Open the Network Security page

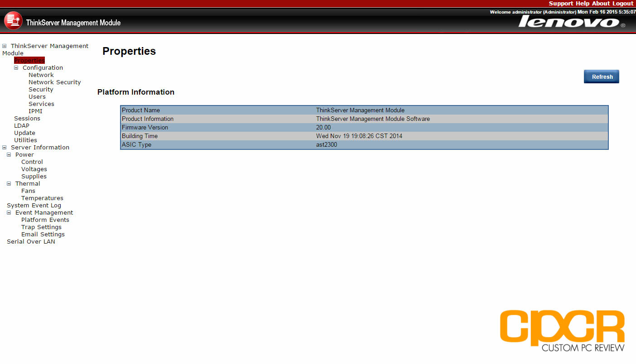pos(55,82)
